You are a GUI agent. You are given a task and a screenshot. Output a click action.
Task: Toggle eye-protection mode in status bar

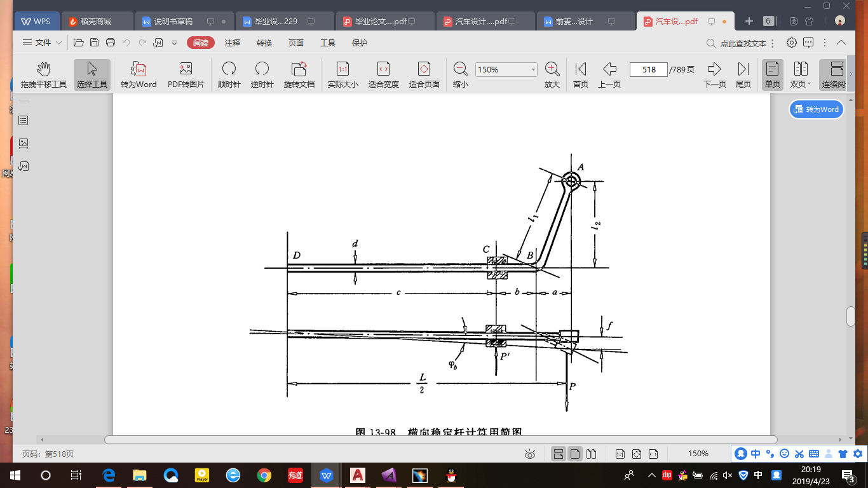coord(530,454)
